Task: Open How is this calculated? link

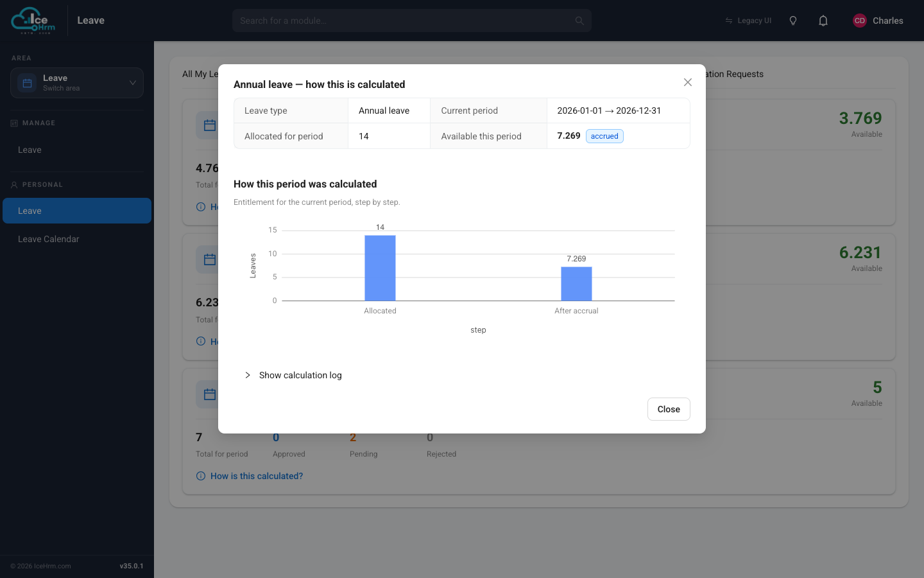Action: click(x=257, y=476)
